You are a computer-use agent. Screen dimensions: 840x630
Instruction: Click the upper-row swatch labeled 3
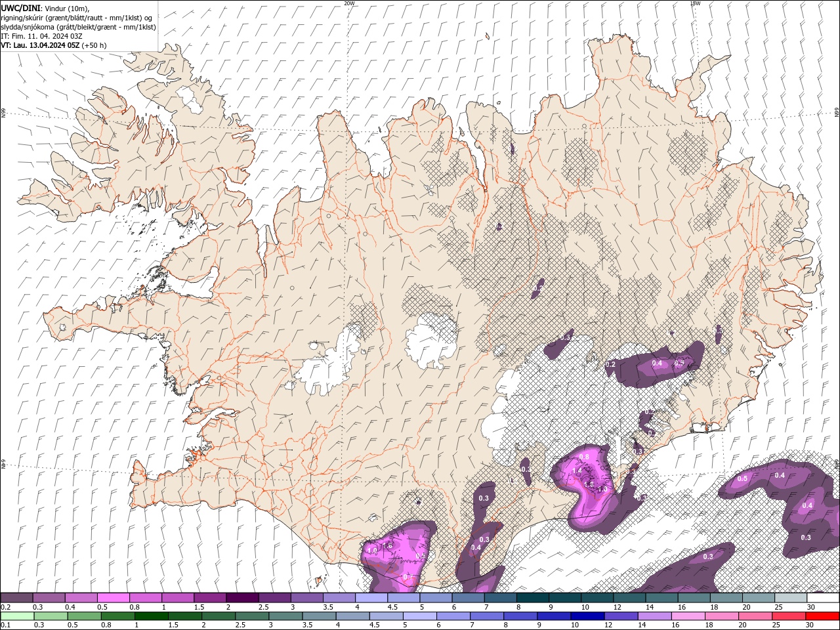tap(306, 598)
